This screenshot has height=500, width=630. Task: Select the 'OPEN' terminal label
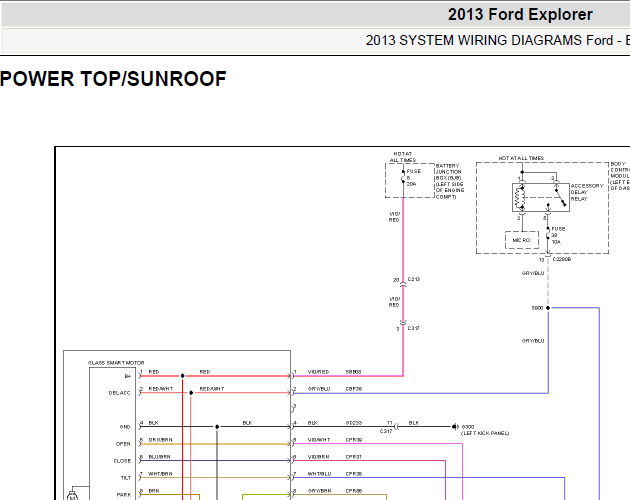coord(123,444)
